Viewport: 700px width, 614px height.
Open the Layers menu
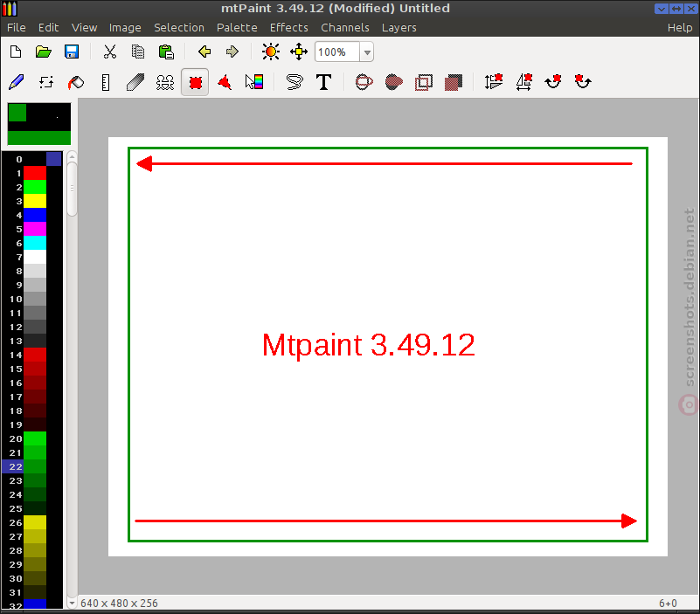(x=399, y=28)
